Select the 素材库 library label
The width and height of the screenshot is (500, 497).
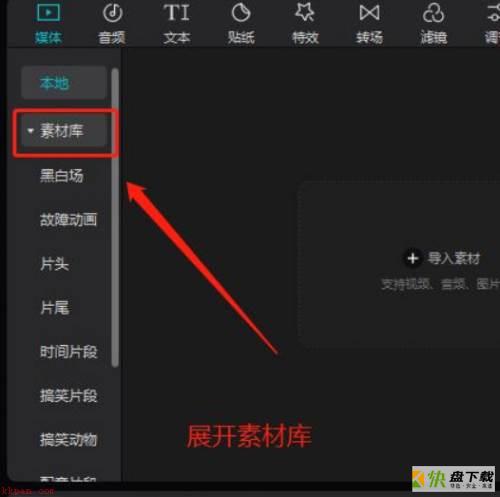tap(62, 131)
